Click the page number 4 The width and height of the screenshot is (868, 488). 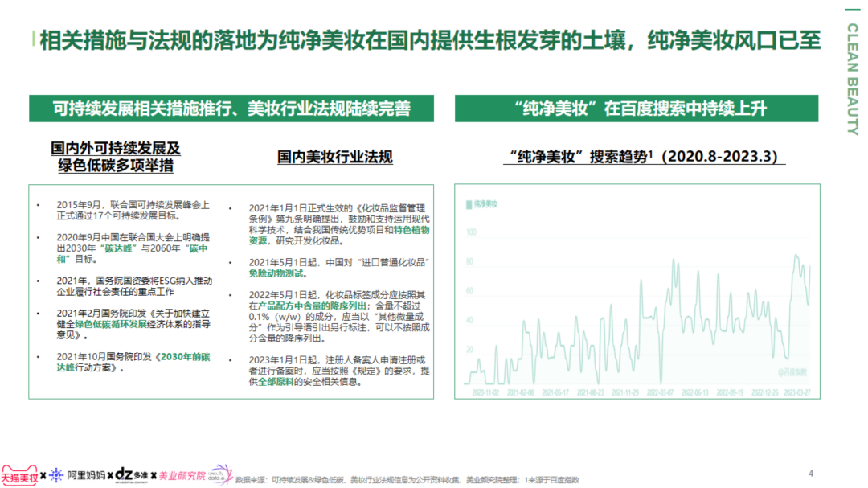coord(810,473)
